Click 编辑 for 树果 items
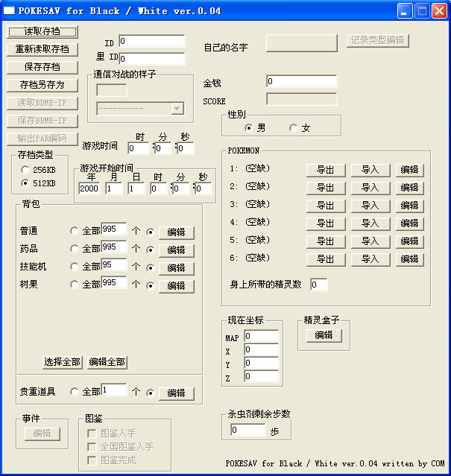This screenshot has width=451, height=476. (176, 286)
